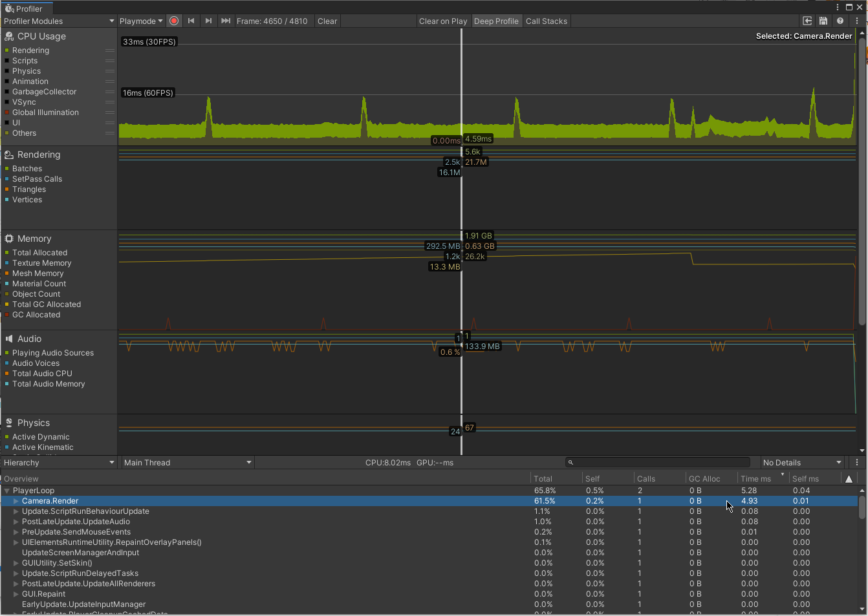Toggle the Texture Memory chart series
Image resolution: width=868 pixels, height=616 pixels.
tap(7, 263)
